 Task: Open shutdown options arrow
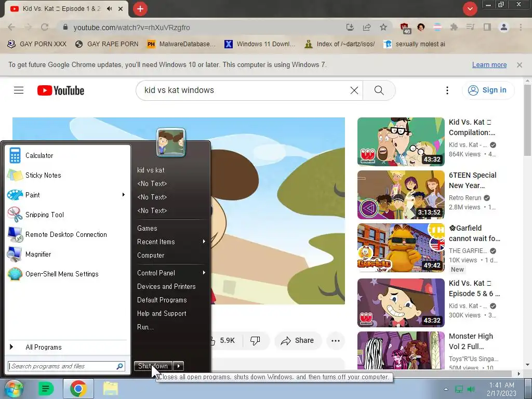tap(179, 366)
